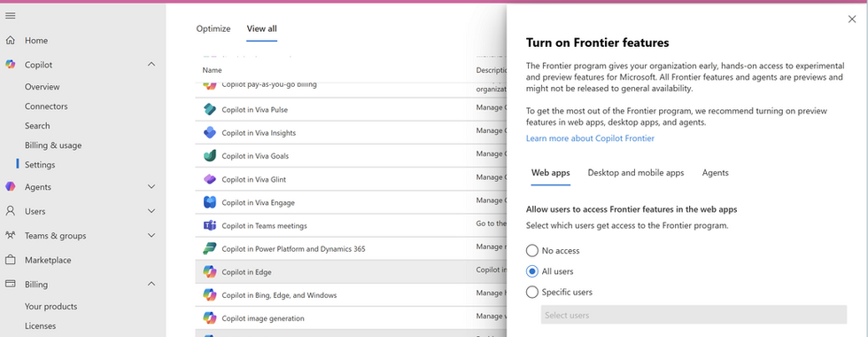The image size is (868, 337).
Task: Expand the Users section chevron
Action: [x=151, y=211]
